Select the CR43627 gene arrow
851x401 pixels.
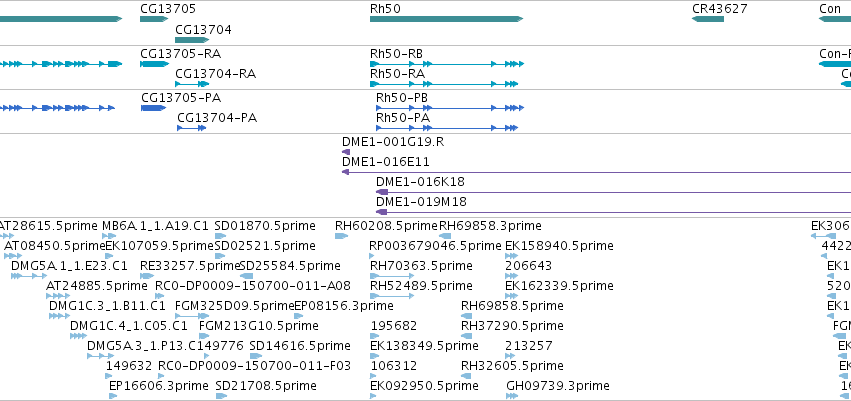708,19
